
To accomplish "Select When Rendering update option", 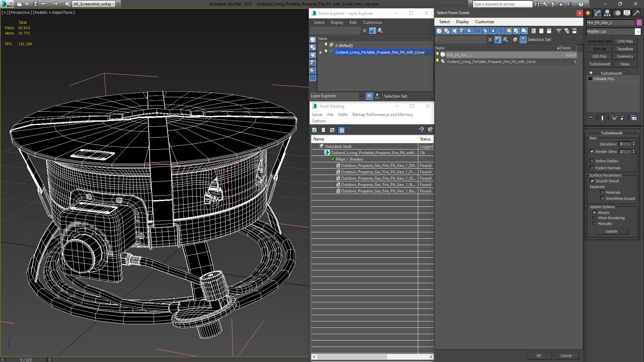I will click(594, 218).
